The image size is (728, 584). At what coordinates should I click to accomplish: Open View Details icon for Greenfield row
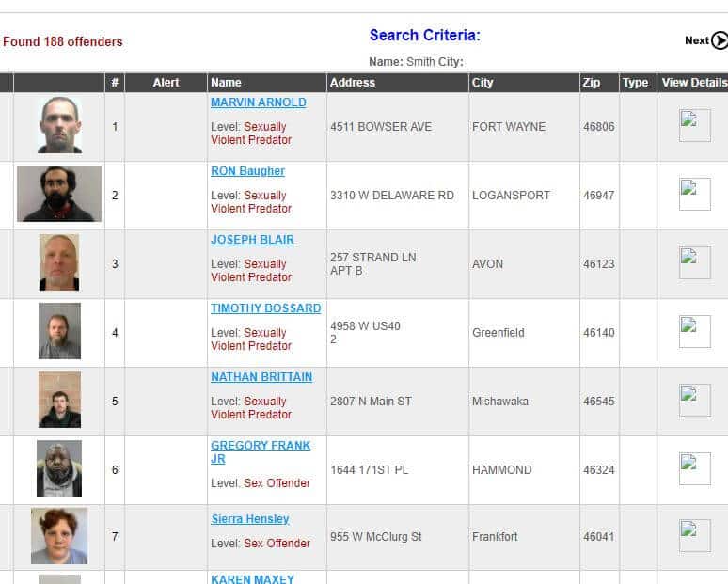tap(695, 332)
